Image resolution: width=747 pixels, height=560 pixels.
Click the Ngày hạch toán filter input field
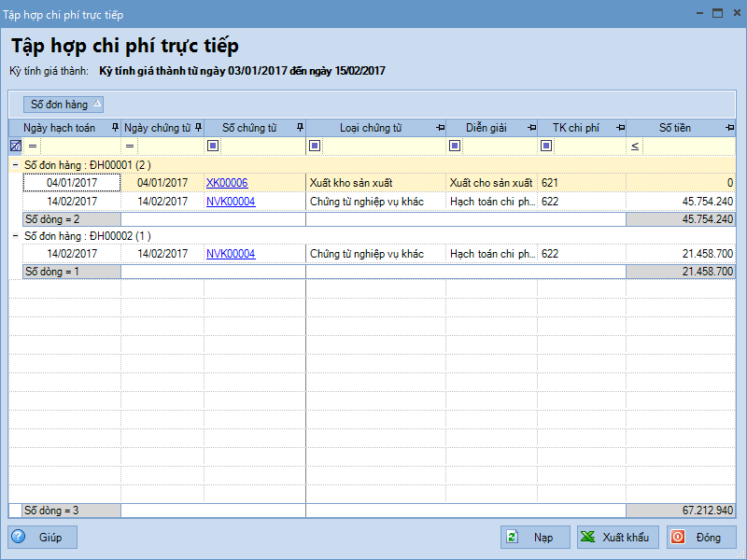pos(78,146)
